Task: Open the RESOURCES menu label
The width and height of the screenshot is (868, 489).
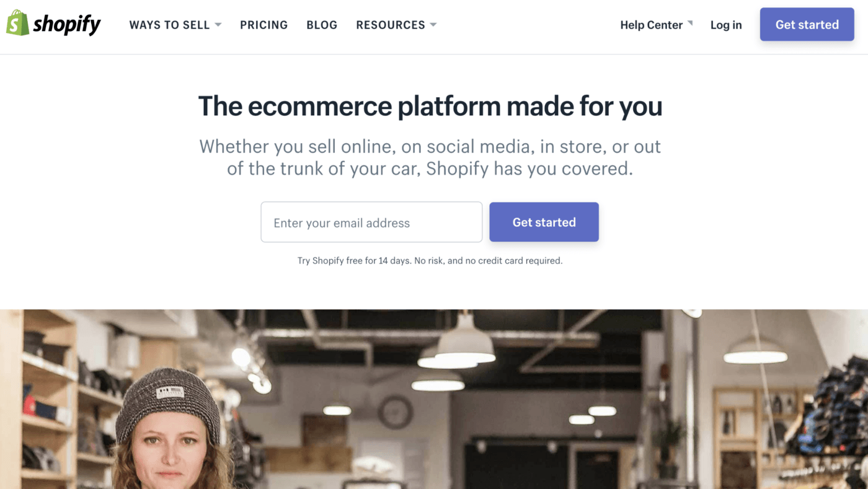Action: (391, 25)
